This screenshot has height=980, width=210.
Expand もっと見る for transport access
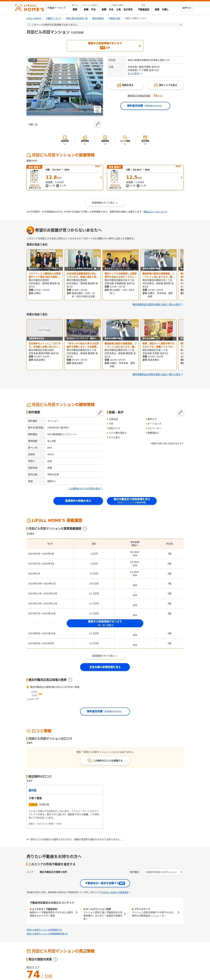point(135,73)
